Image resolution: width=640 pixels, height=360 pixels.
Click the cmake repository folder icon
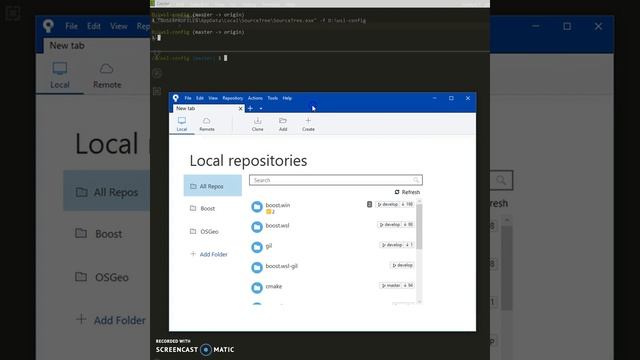[257, 288]
